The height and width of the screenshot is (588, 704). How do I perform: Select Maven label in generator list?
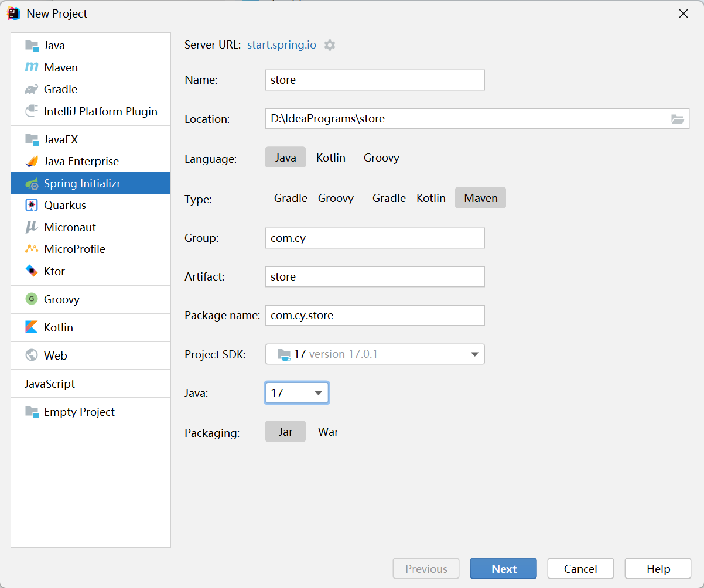[61, 68]
